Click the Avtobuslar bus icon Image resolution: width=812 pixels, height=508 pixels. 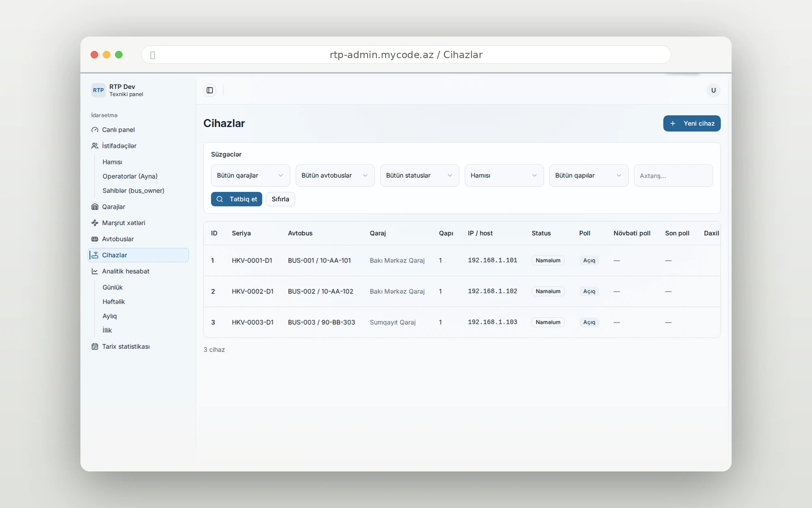click(95, 239)
